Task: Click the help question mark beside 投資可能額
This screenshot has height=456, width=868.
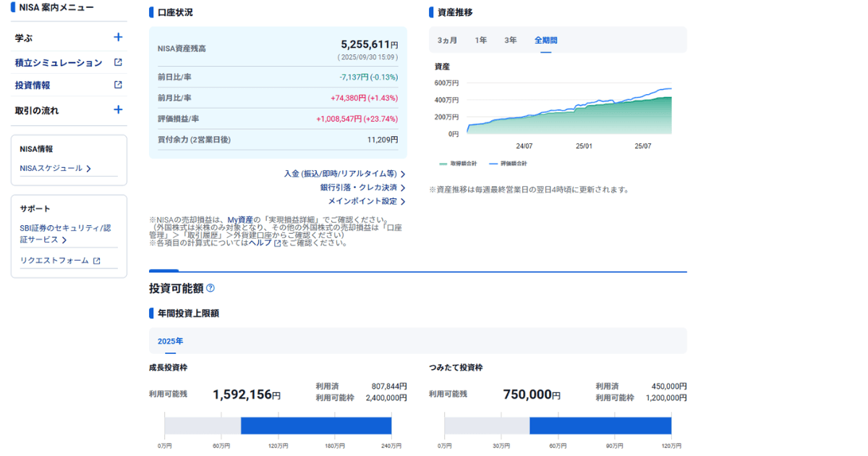Action: [210, 288]
